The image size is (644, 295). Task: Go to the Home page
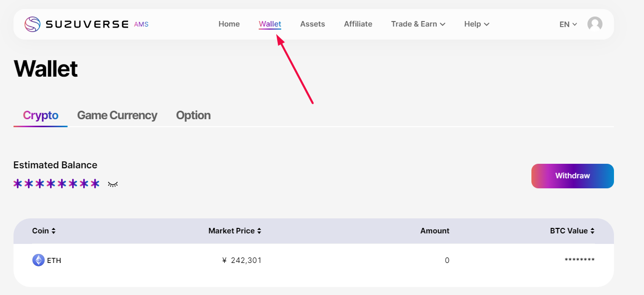pos(229,24)
